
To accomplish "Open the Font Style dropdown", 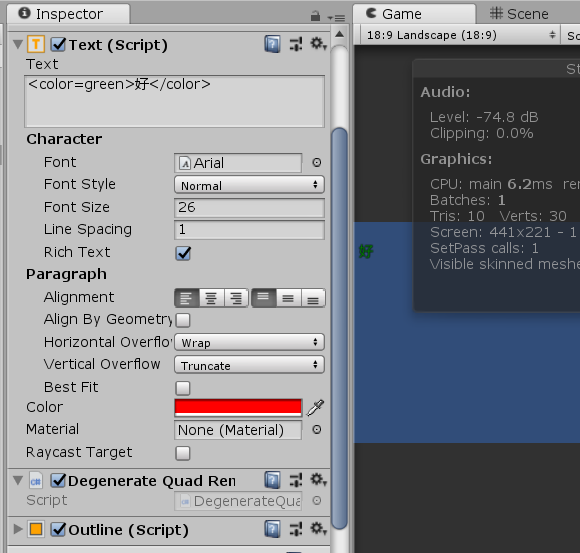I will [249, 185].
